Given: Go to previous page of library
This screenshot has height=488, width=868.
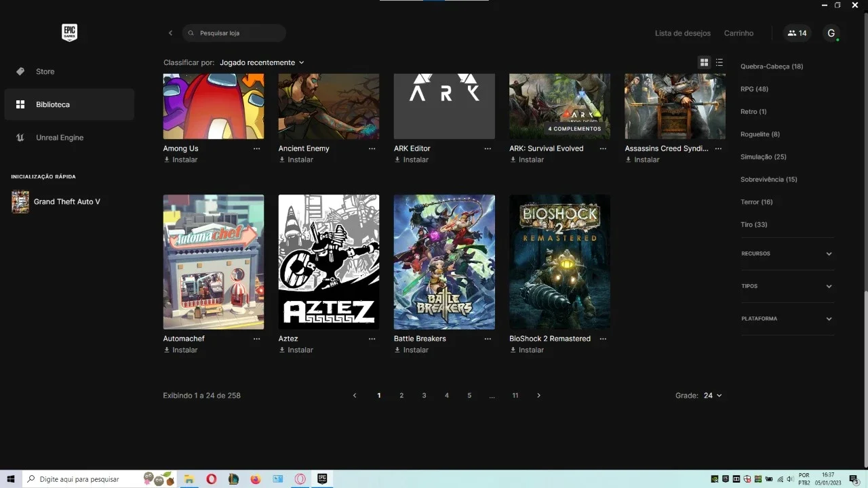Looking at the screenshot, I should [354, 395].
